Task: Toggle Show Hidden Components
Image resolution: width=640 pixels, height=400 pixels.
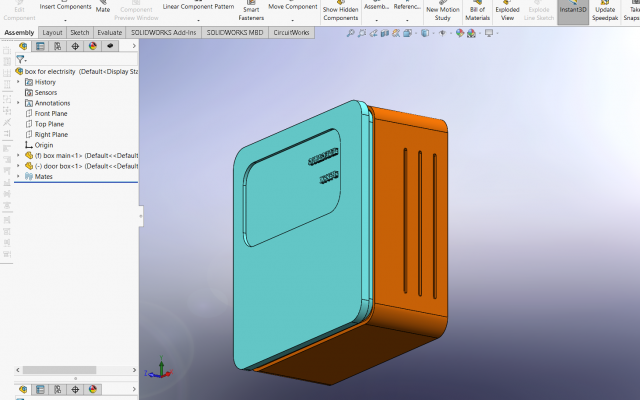Action: tap(341, 12)
